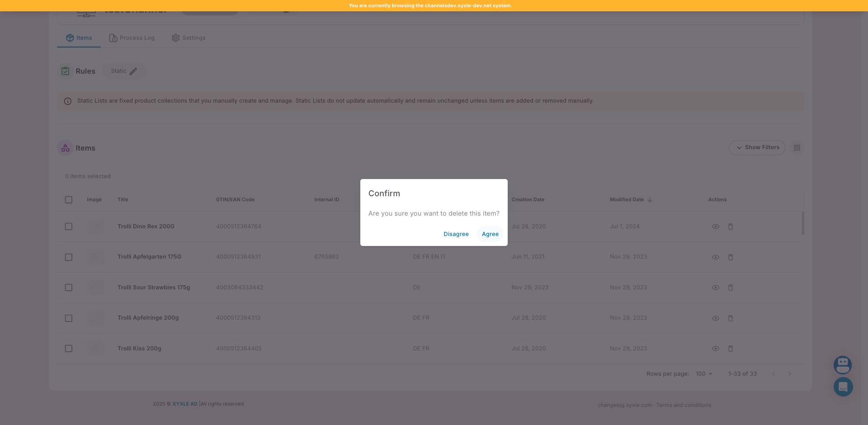Go to previous page arrow

click(x=774, y=374)
